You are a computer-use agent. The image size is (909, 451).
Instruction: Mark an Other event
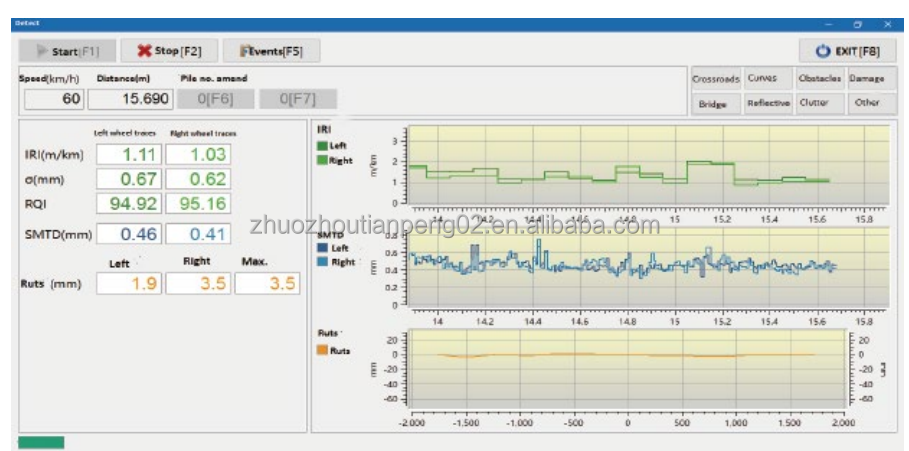pos(871,104)
